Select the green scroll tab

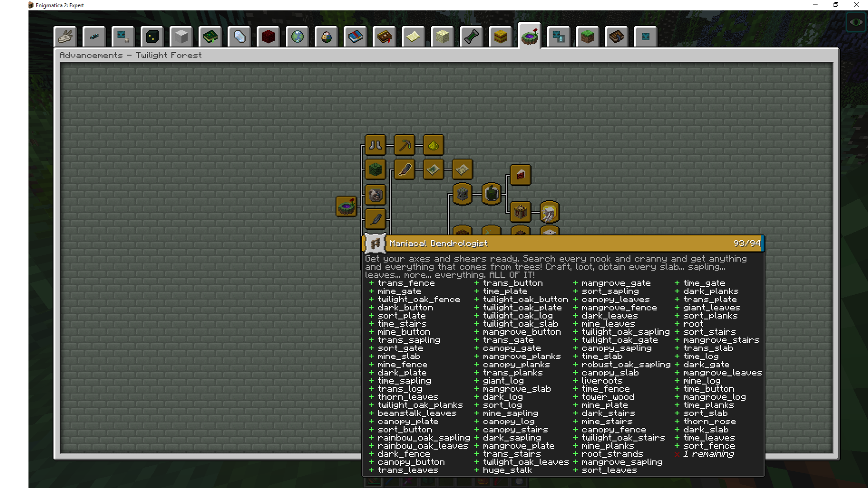[471, 37]
